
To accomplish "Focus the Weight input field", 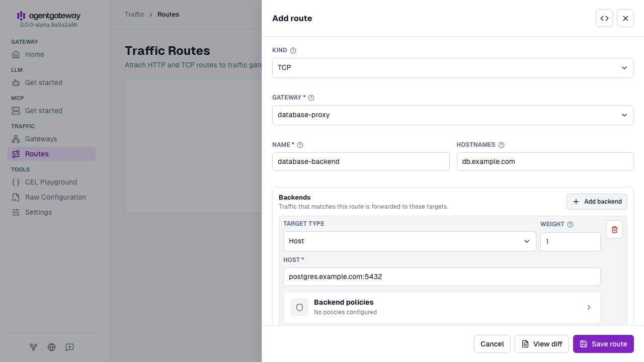I will point(570,241).
